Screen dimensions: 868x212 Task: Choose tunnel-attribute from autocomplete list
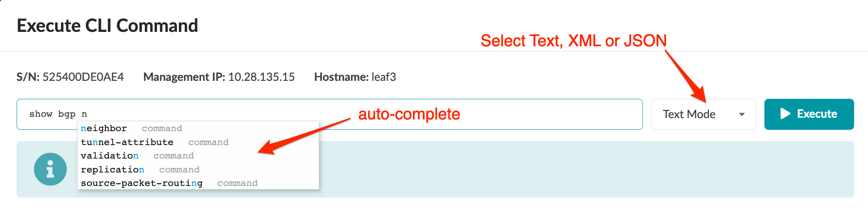127,142
